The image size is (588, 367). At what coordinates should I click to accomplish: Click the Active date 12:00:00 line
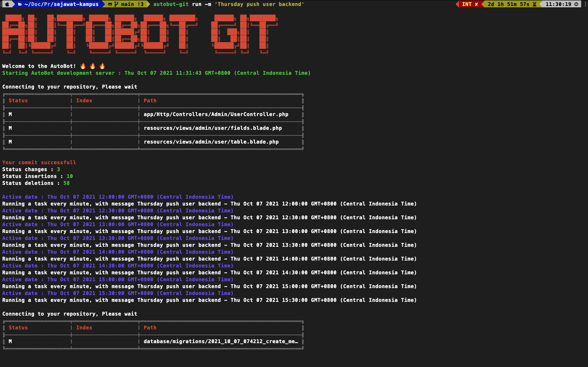118,197
